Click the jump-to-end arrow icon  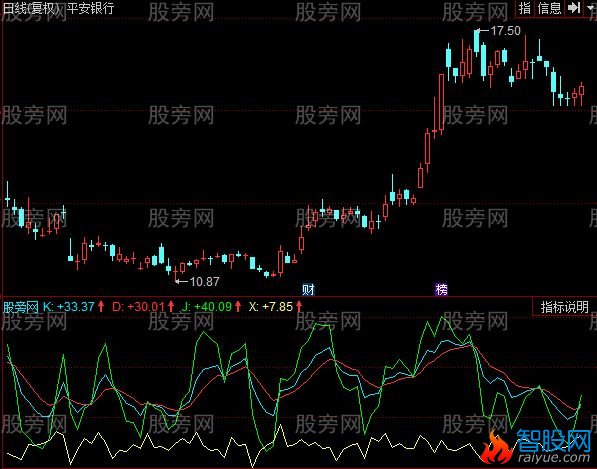tap(574, 8)
